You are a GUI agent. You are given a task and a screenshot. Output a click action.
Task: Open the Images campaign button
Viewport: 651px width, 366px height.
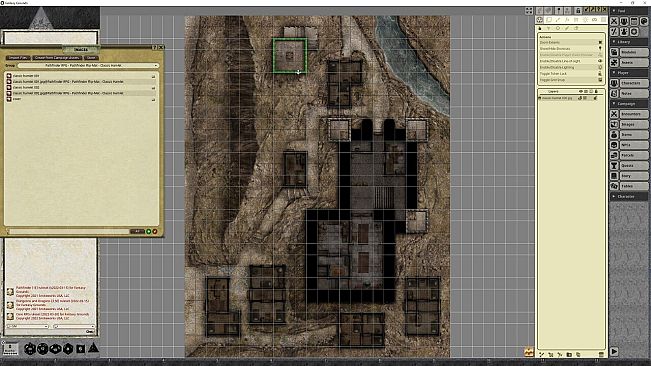[x=634, y=124]
